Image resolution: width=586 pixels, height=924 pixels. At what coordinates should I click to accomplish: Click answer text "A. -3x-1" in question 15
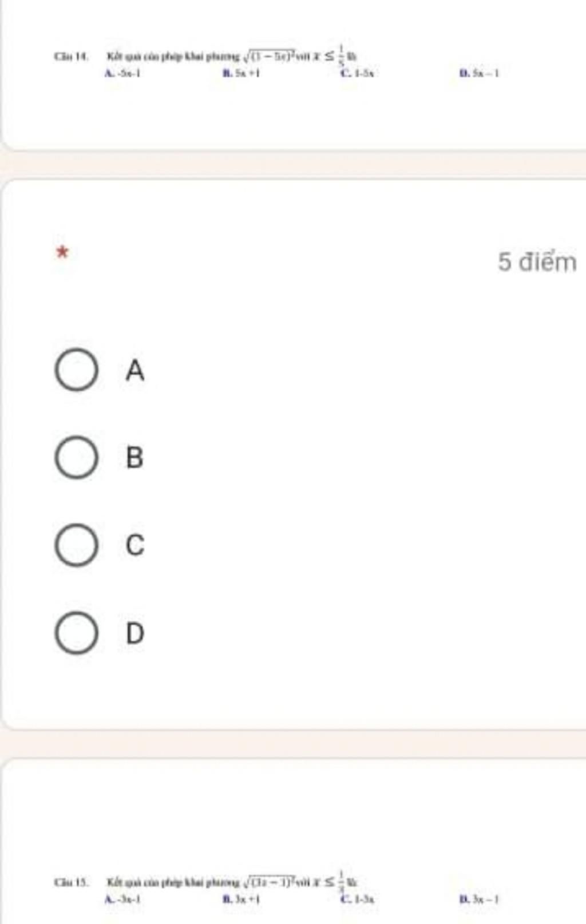123,899
